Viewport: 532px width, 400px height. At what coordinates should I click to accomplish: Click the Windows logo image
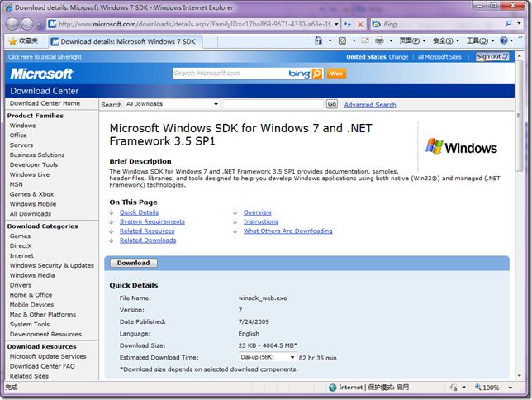461,147
